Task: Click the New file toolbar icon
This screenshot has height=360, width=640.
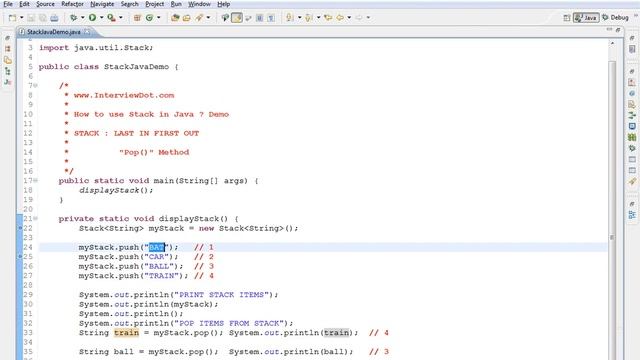Action: pyautogui.click(x=13, y=18)
